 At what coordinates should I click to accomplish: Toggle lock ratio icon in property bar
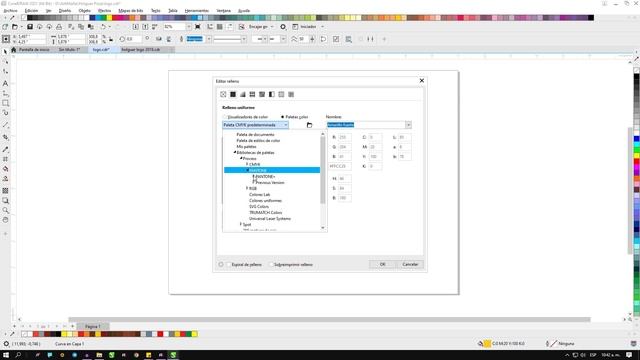(111, 39)
